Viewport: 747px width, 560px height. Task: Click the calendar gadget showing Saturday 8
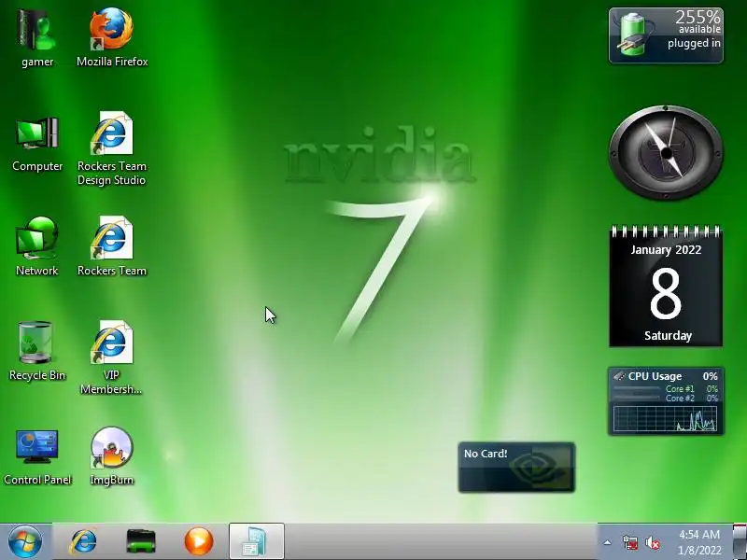click(666, 287)
